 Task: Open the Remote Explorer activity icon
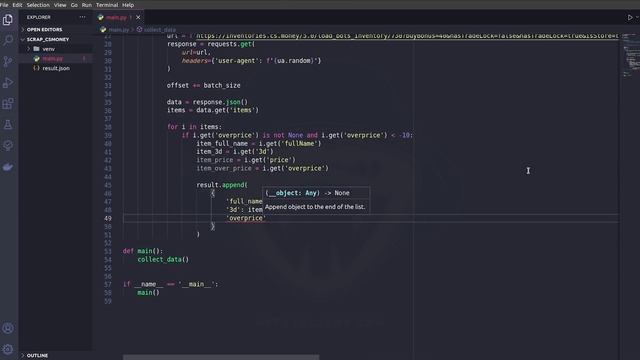click(x=8, y=146)
